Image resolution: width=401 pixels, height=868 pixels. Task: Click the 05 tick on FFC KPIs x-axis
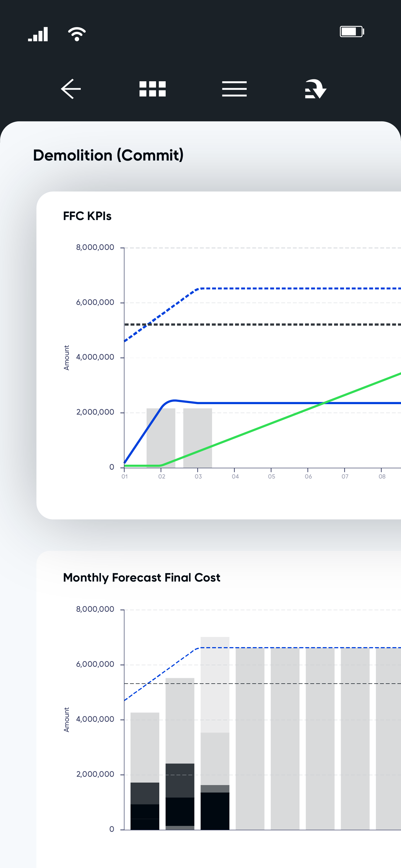click(272, 477)
